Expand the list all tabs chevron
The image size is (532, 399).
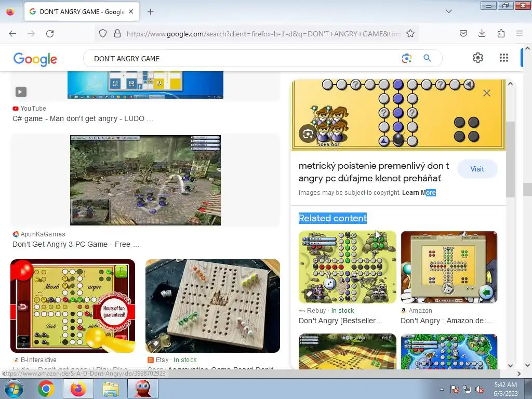point(448,11)
